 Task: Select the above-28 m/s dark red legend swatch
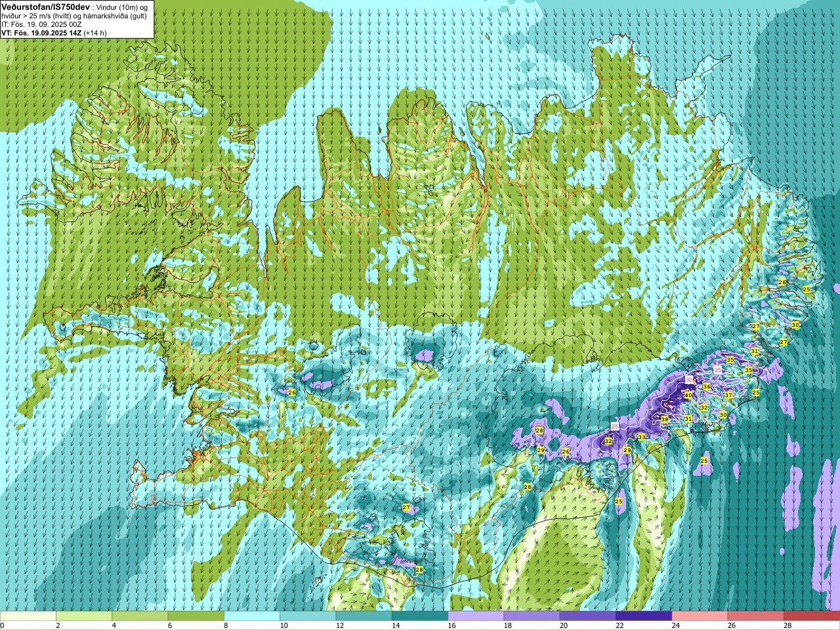pyautogui.click(x=812, y=616)
